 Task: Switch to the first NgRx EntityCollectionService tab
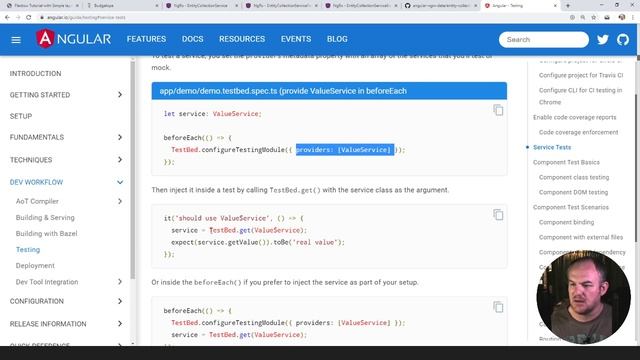pos(202,6)
